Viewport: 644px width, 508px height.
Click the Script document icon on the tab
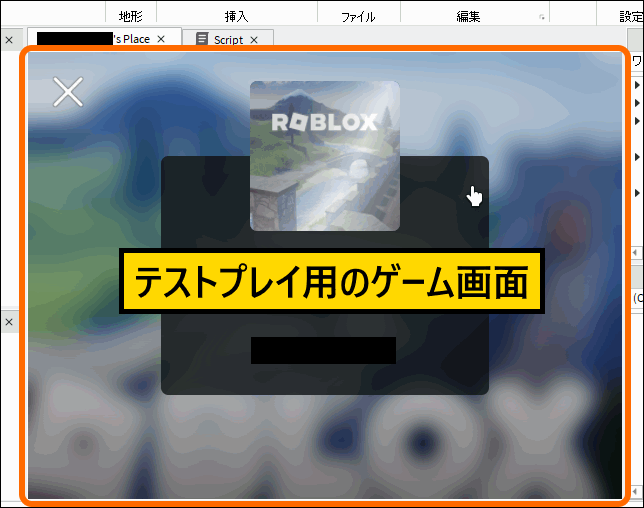pyautogui.click(x=202, y=39)
